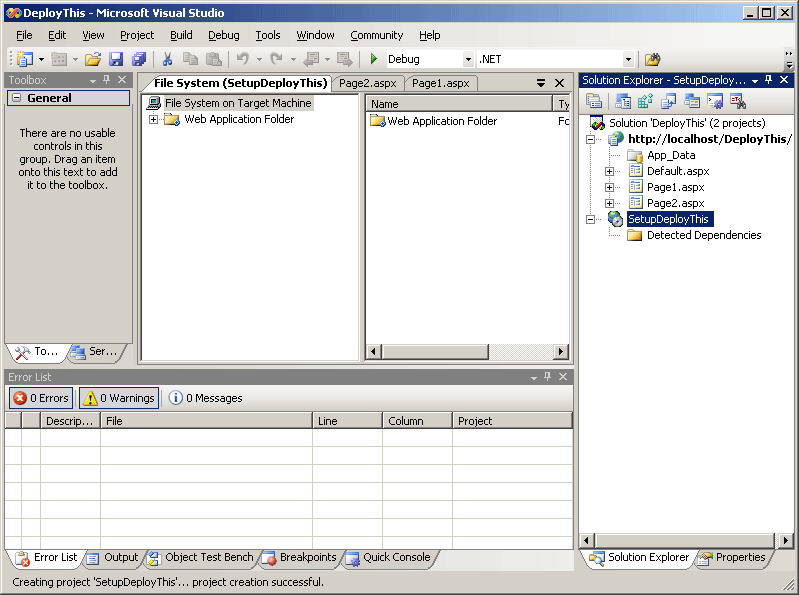Switch to the Quick Console tab
799x595 pixels.
coord(389,558)
